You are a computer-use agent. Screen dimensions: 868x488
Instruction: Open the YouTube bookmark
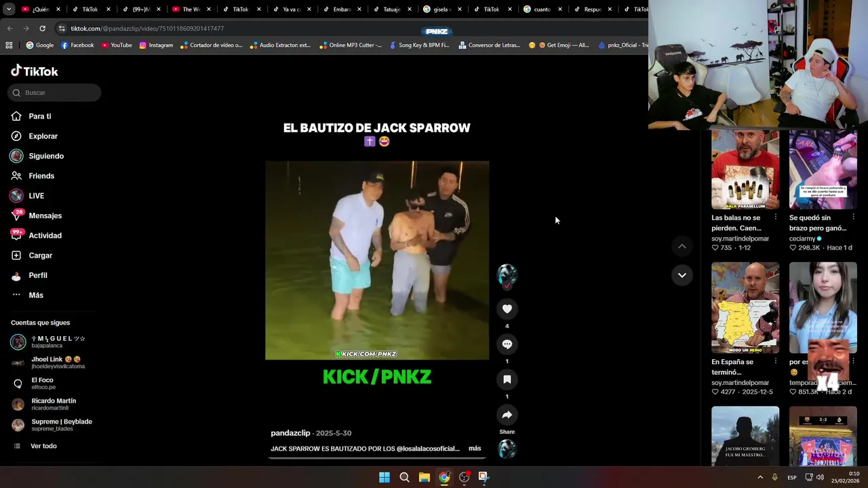(x=117, y=45)
